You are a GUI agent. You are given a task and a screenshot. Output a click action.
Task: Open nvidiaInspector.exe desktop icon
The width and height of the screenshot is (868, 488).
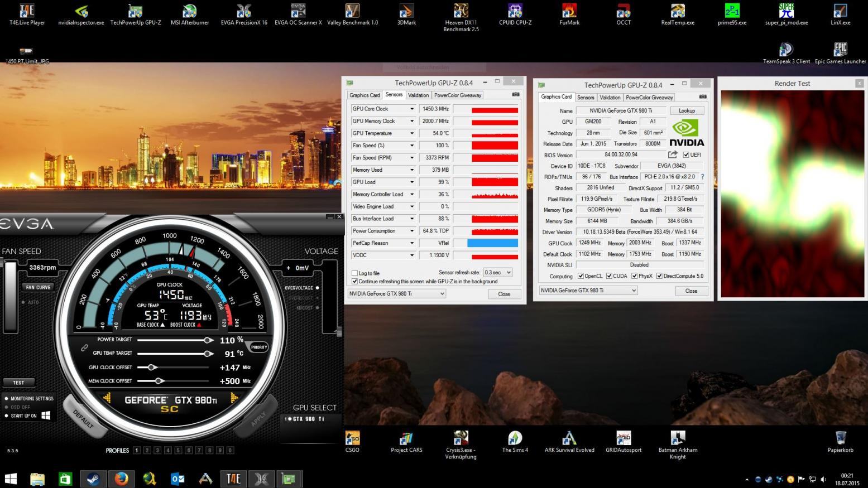coord(81,15)
